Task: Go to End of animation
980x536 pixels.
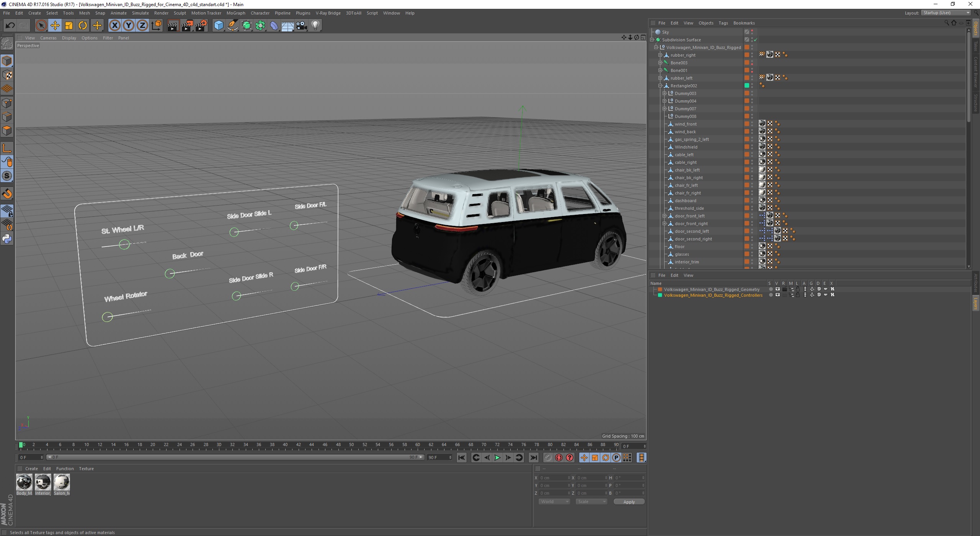Action: pos(533,458)
